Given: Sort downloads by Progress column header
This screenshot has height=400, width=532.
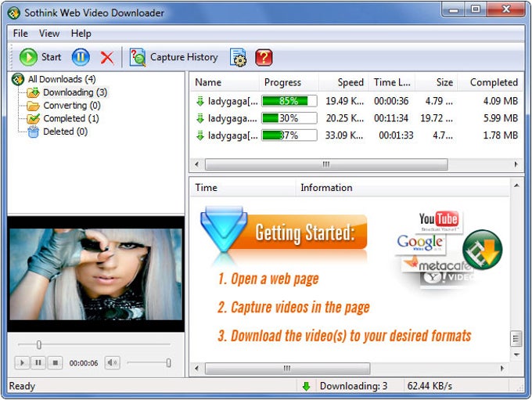Looking at the screenshot, I should tap(282, 82).
